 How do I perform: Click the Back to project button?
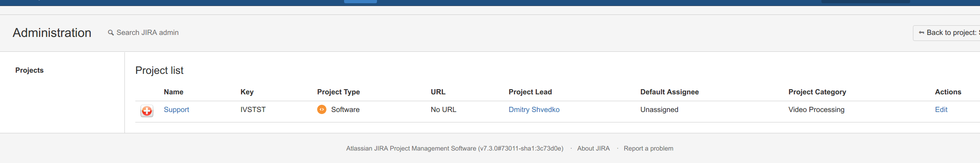pyautogui.click(x=947, y=33)
